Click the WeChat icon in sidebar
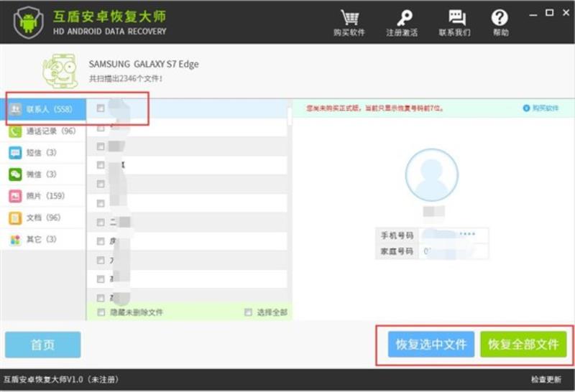Image resolution: width=575 pixels, height=392 pixels. (x=15, y=174)
